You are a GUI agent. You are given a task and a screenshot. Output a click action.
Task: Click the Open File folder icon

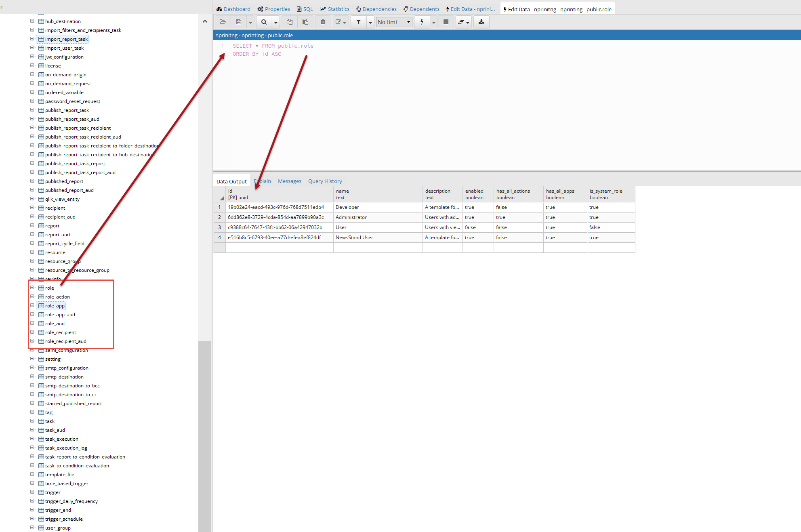pyautogui.click(x=223, y=22)
